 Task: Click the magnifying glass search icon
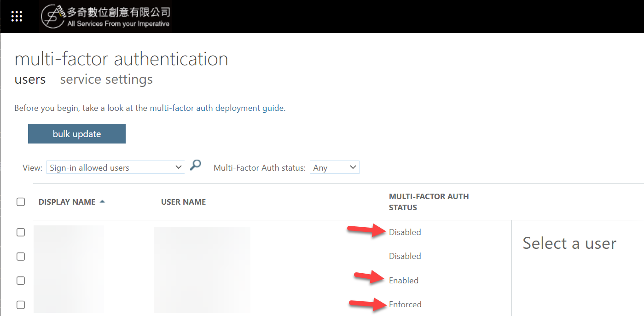(x=196, y=165)
